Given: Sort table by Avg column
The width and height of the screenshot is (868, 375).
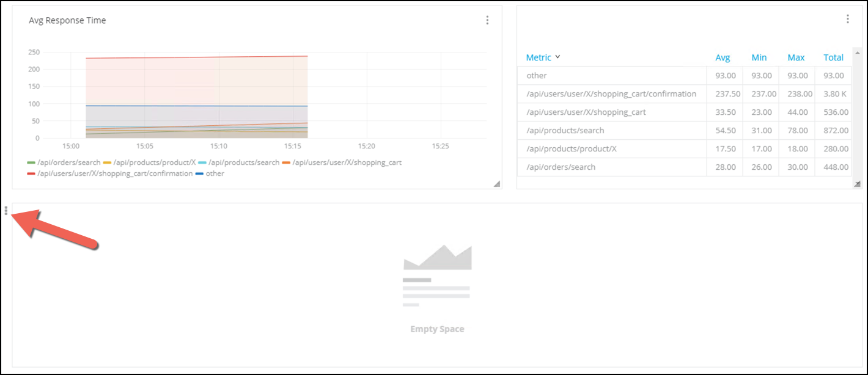Looking at the screenshot, I should point(723,57).
